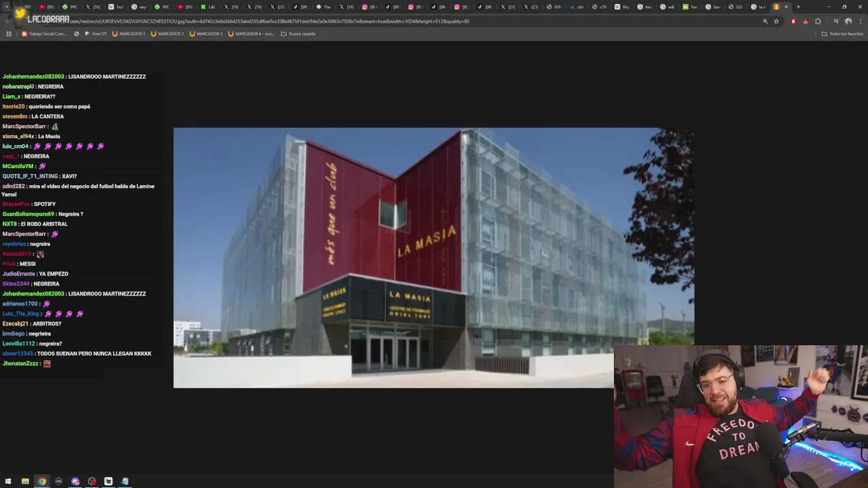Screen dimensions: 868x488
Task: Open Google Chrome from the taskbar
Action: 42,481
